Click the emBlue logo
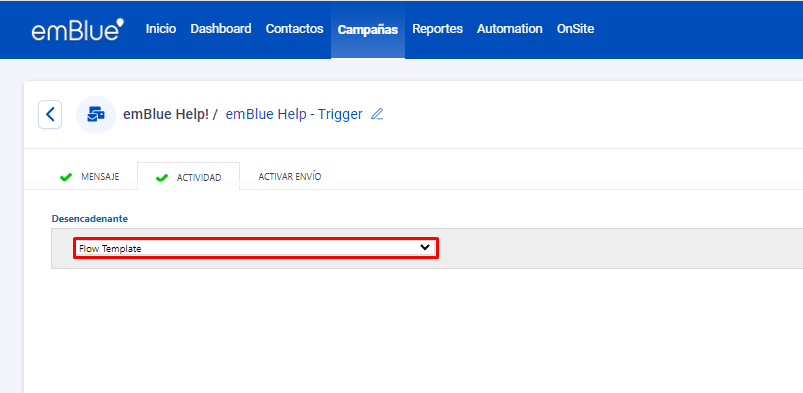Screen dimensions: 803x393 coord(77,30)
